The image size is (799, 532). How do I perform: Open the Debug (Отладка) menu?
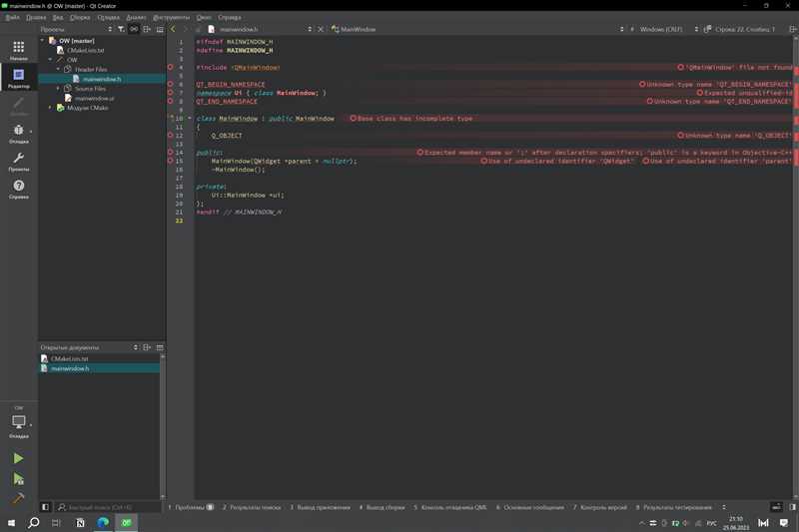108,17
